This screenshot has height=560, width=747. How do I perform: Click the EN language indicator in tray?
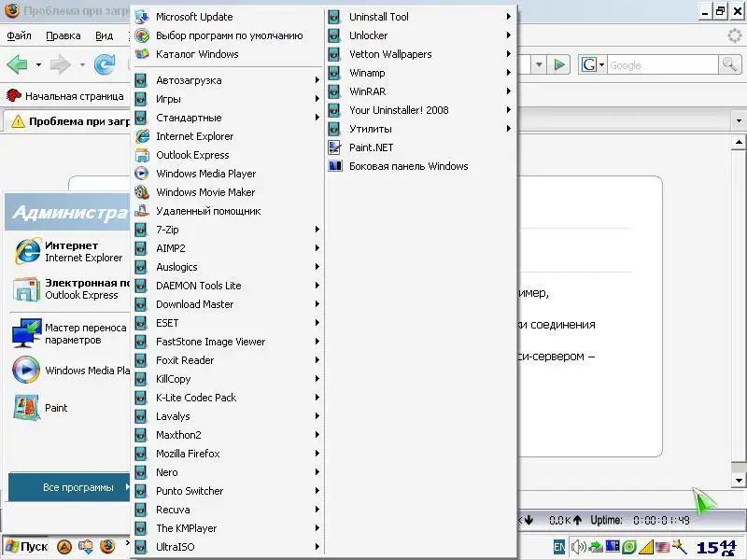coord(559,547)
